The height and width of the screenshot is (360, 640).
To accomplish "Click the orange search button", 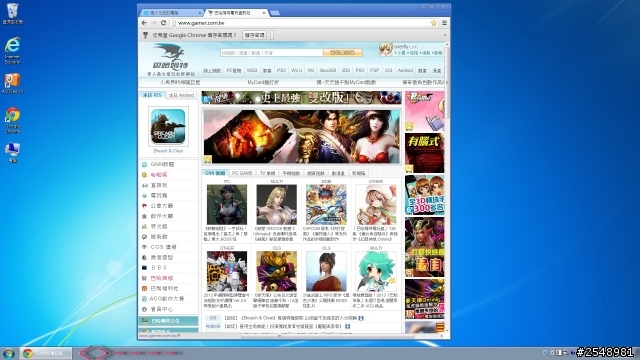I will tap(343, 53).
